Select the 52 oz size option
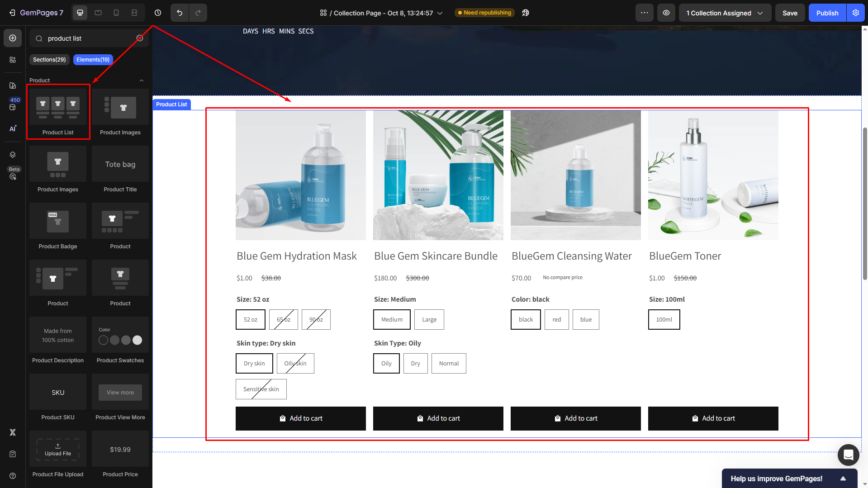Viewport: 868px width, 488px height. coord(250,319)
